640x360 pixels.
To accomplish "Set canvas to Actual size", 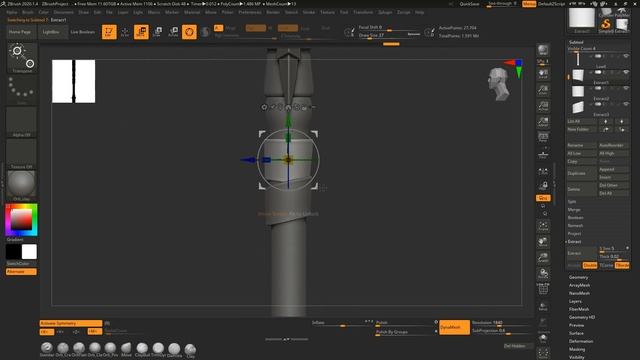I will pos(543,106).
